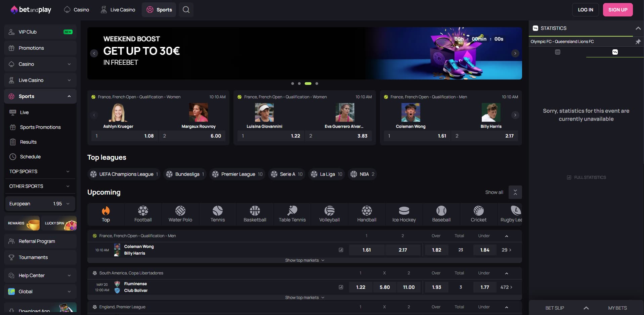Open FULL STATISTICS link
The width and height of the screenshot is (644, 315).
587,177
